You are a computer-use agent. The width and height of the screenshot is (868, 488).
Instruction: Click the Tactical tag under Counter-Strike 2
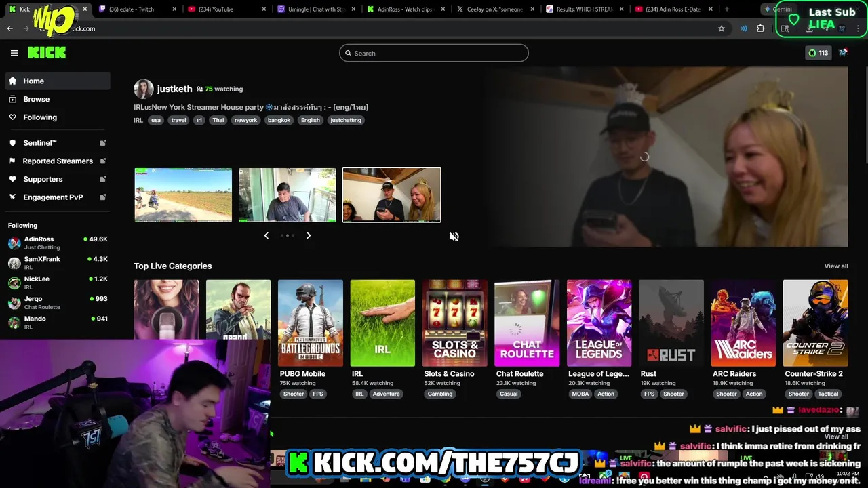828,394
